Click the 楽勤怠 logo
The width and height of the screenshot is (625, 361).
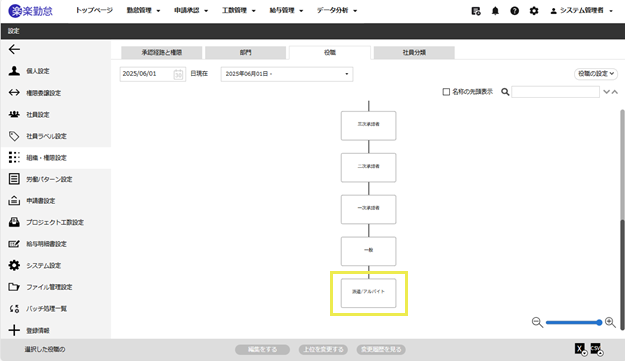[x=30, y=11]
